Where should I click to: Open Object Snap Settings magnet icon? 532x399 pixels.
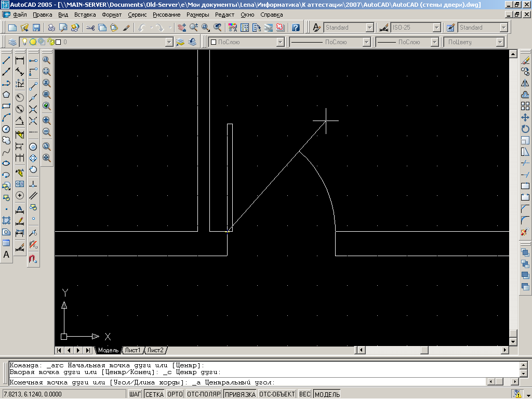33,259
